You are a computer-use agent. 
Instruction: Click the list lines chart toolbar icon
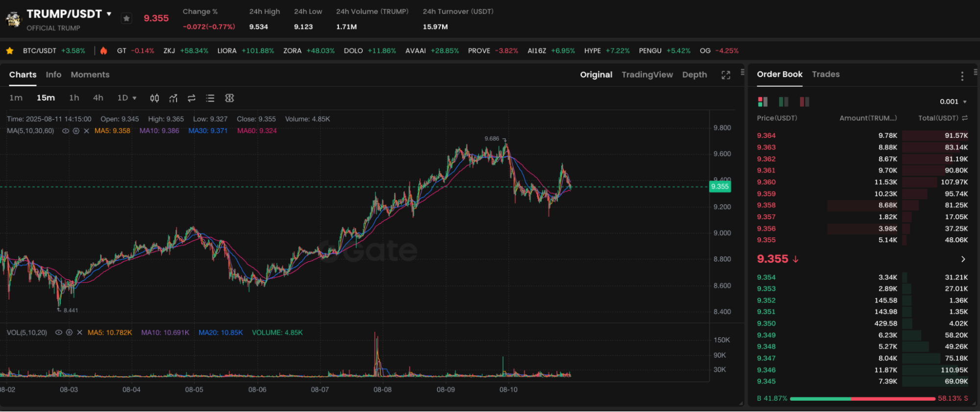[x=210, y=98]
